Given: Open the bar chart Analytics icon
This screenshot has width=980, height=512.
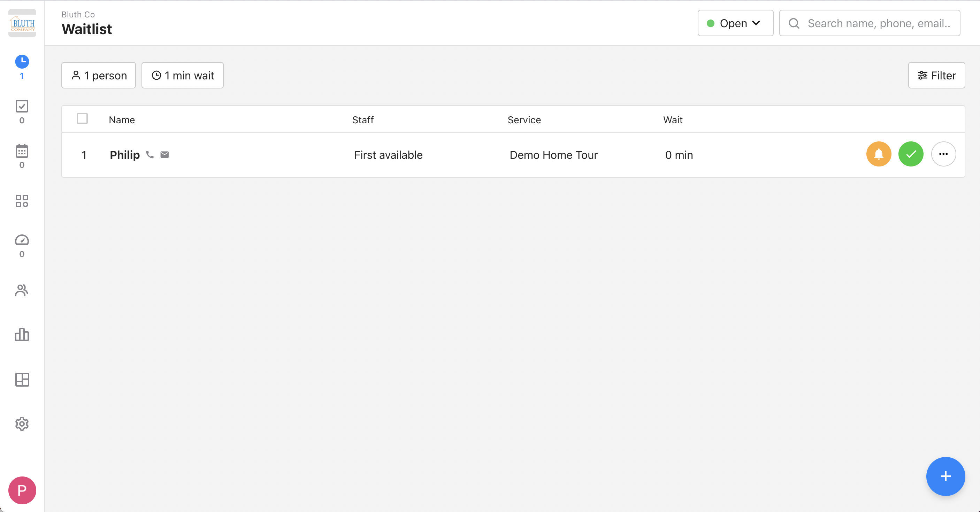Looking at the screenshot, I should coord(22,334).
